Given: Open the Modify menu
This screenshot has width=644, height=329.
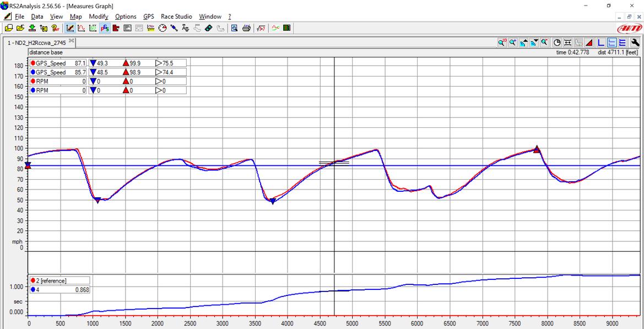Looking at the screenshot, I should coord(99,17).
